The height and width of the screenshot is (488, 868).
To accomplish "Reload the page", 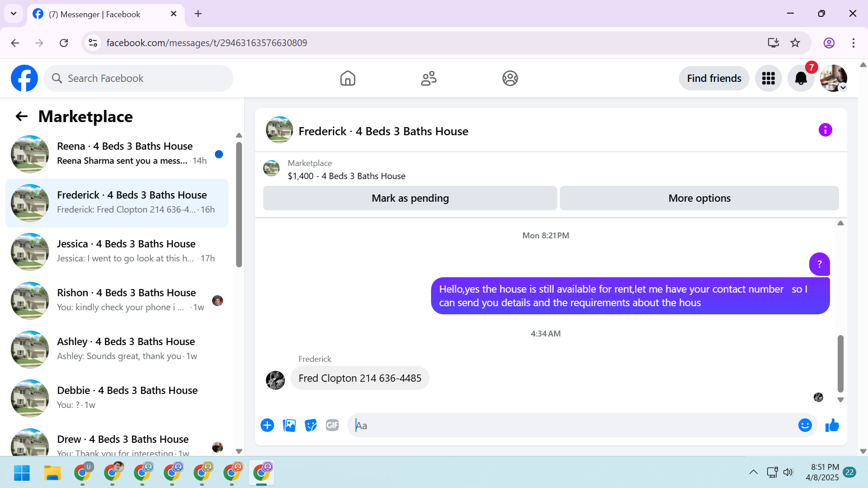I will pos(64,43).
